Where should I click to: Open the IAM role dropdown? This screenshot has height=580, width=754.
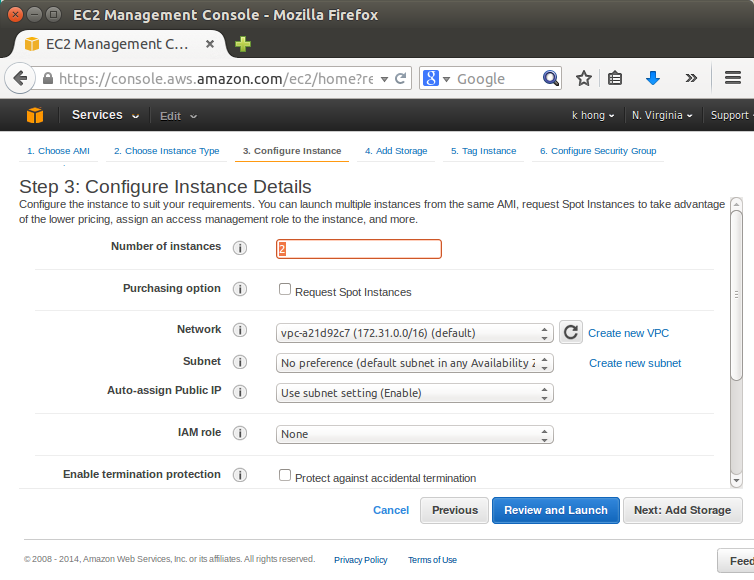[415, 434]
